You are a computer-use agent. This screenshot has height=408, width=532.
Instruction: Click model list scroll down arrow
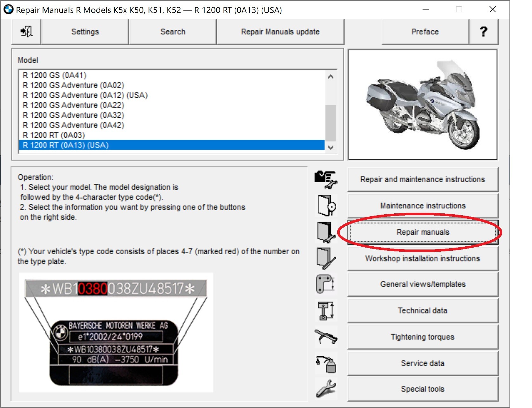tap(331, 147)
